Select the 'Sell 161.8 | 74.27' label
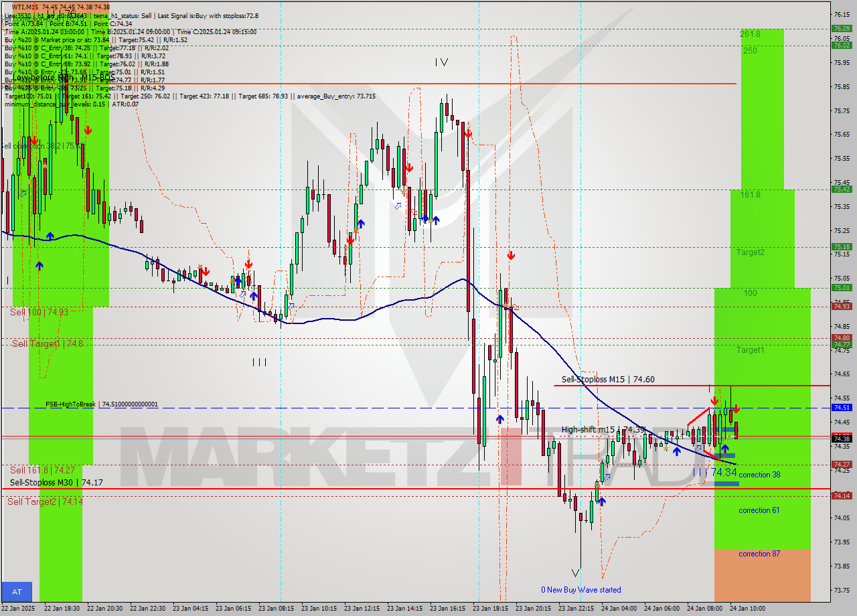Image resolution: width=857 pixels, height=616 pixels. coord(42,470)
